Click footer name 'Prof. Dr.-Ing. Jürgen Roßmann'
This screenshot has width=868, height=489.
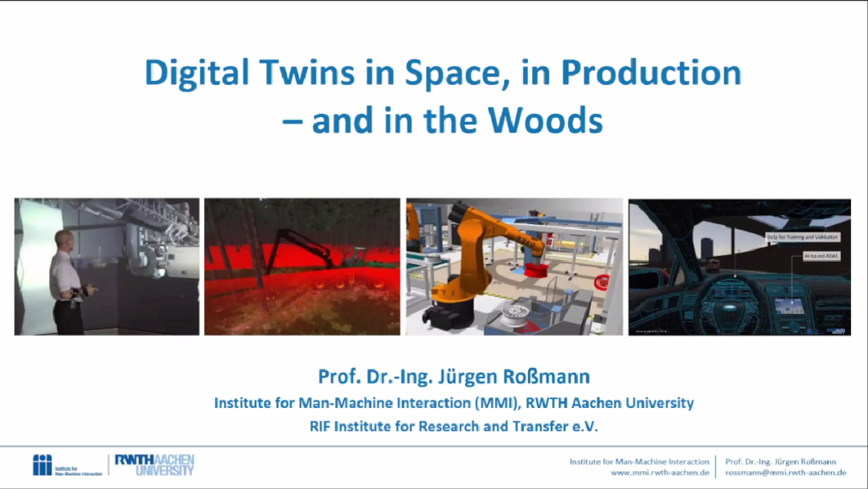coord(780,462)
